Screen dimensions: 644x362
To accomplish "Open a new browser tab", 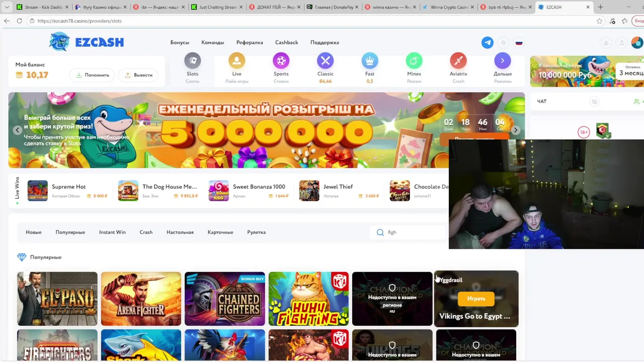I will (600, 7).
